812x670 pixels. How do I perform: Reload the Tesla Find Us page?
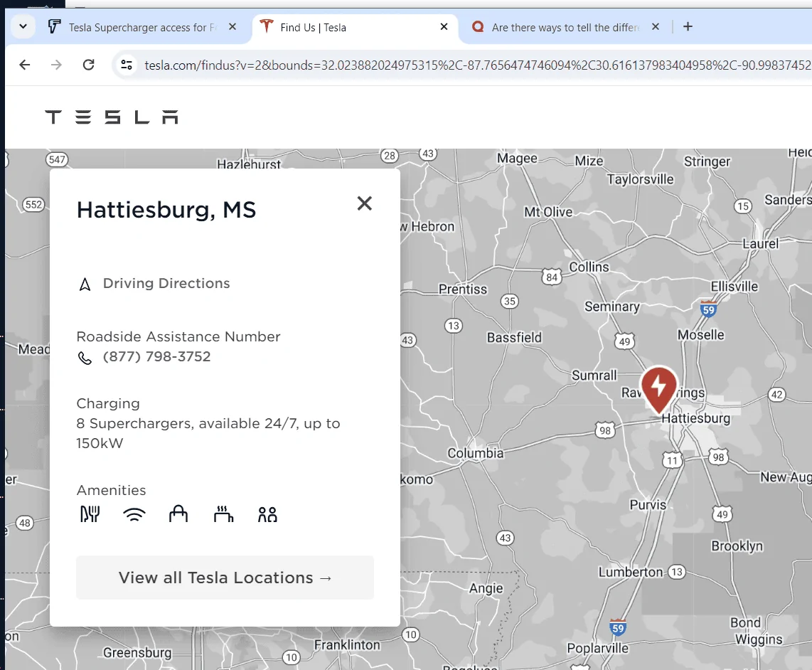coord(89,65)
